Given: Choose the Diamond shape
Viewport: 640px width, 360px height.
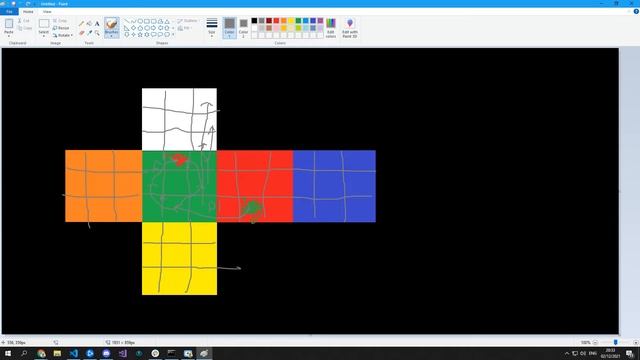Looking at the screenshot, I should pos(133,28).
